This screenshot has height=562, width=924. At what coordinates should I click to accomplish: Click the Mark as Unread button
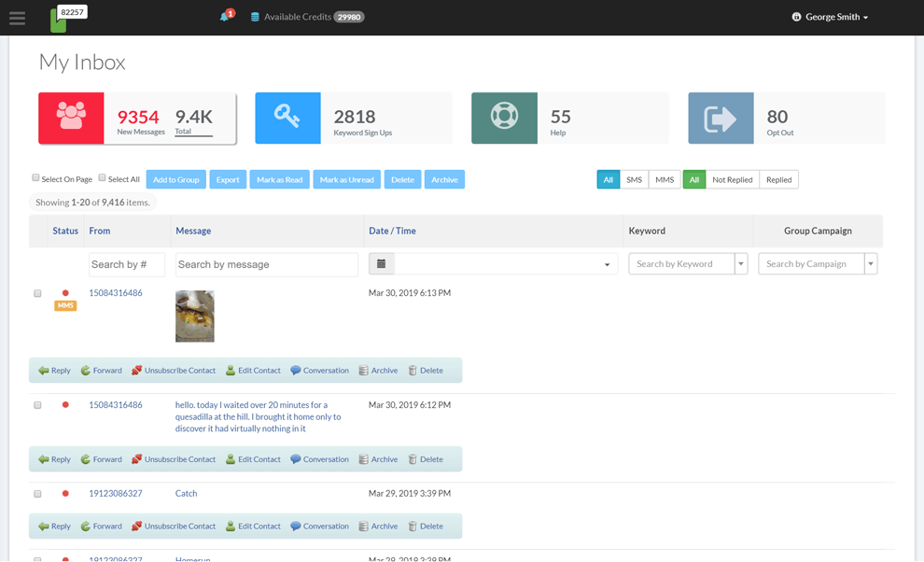click(x=347, y=180)
